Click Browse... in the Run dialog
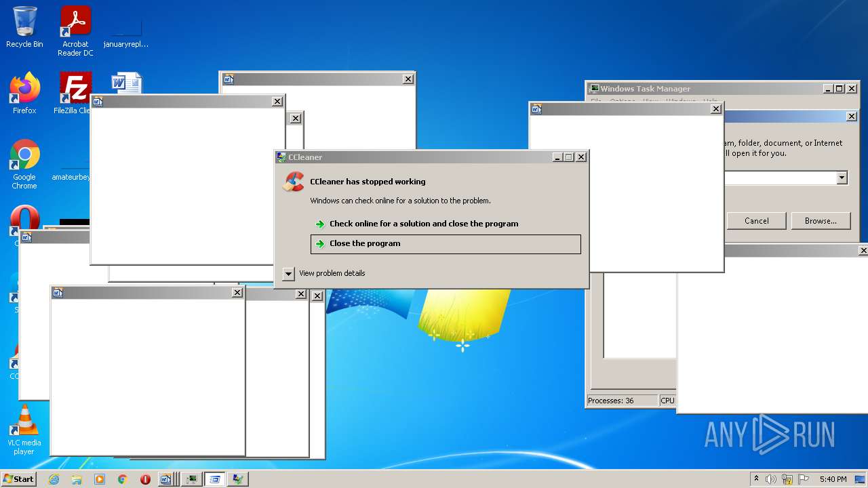 point(821,221)
